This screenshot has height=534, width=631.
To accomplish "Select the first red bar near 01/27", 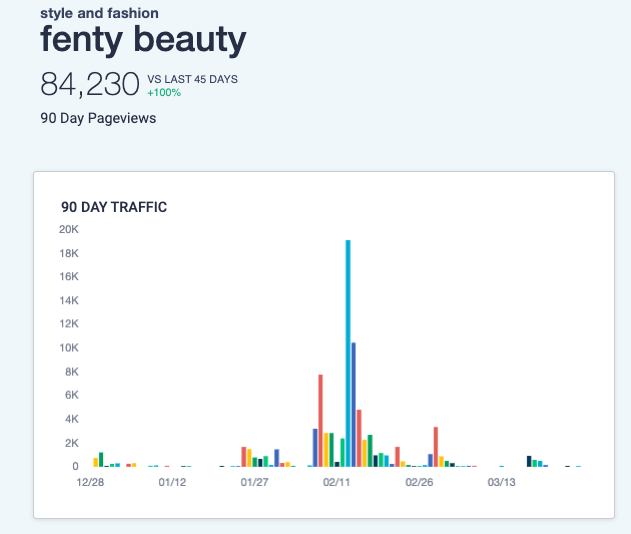I will pyautogui.click(x=244, y=457).
